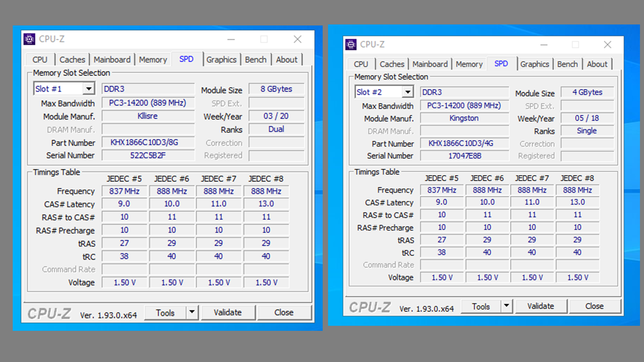This screenshot has width=644, height=362.
Task: Click Max Bandwidth PC3-14200 value in left window
Action: [x=148, y=103]
